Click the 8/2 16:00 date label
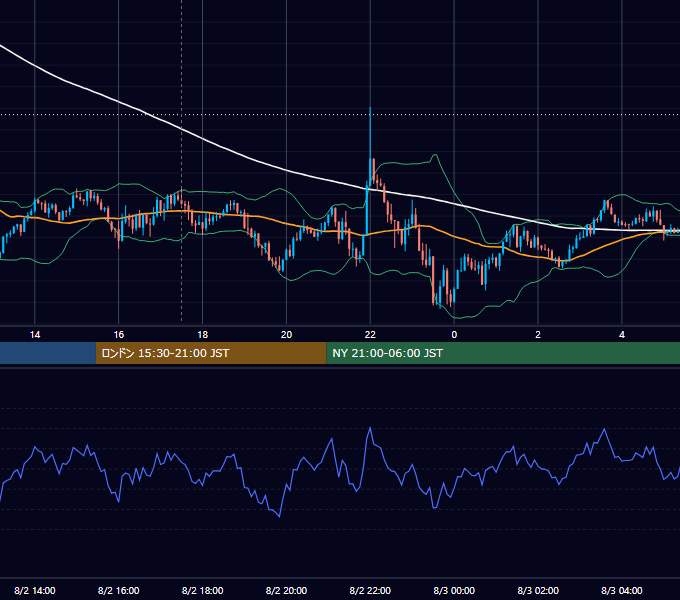Image resolution: width=680 pixels, height=600 pixels. point(118,590)
